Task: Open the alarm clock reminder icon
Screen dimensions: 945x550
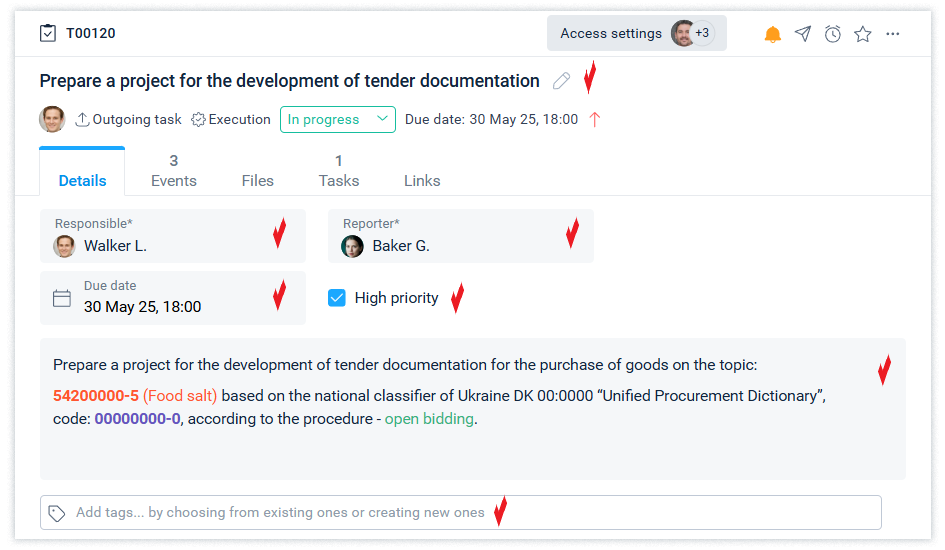Action: coord(833,34)
